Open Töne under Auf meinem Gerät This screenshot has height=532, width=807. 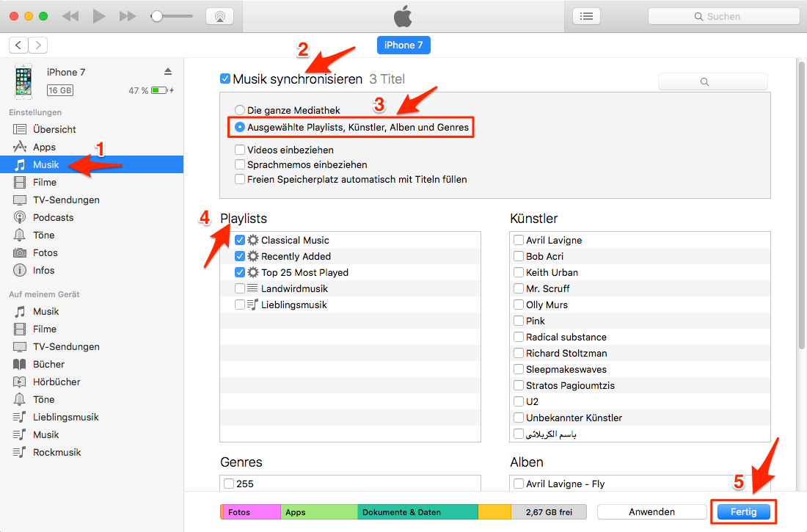92,399
